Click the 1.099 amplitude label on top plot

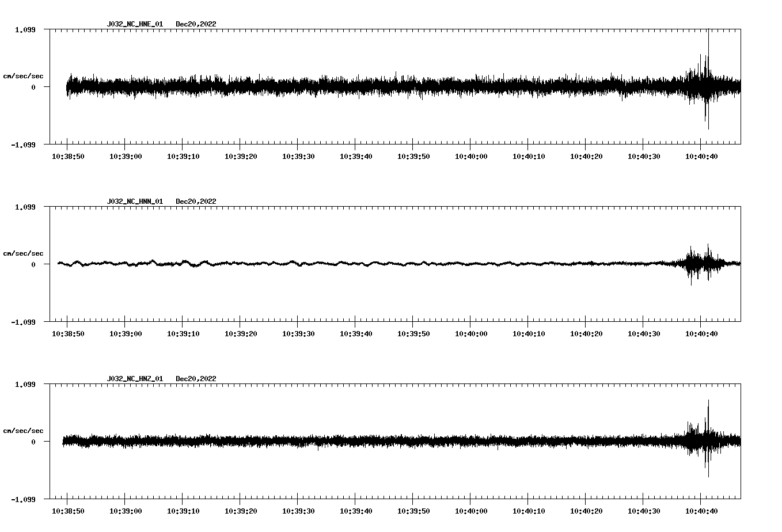[26, 29]
